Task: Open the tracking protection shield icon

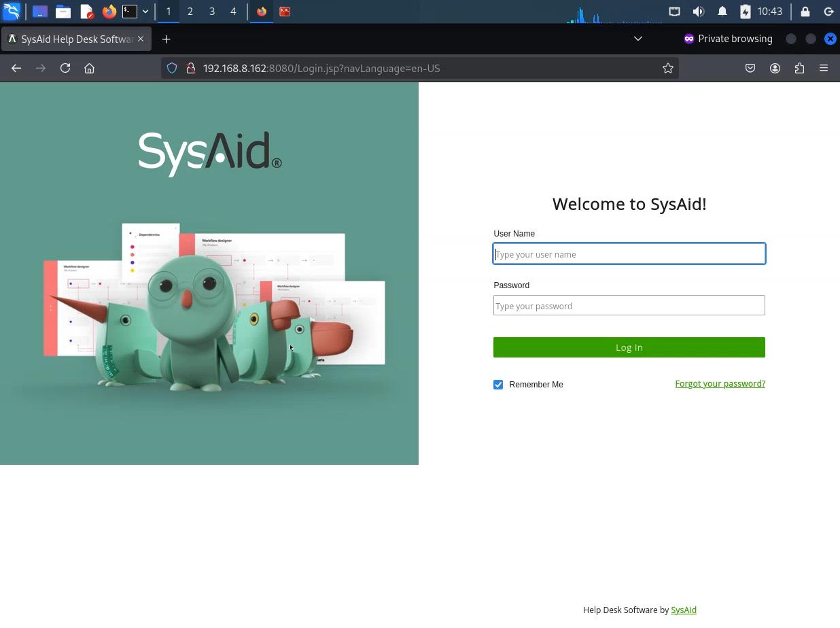Action: (x=172, y=68)
